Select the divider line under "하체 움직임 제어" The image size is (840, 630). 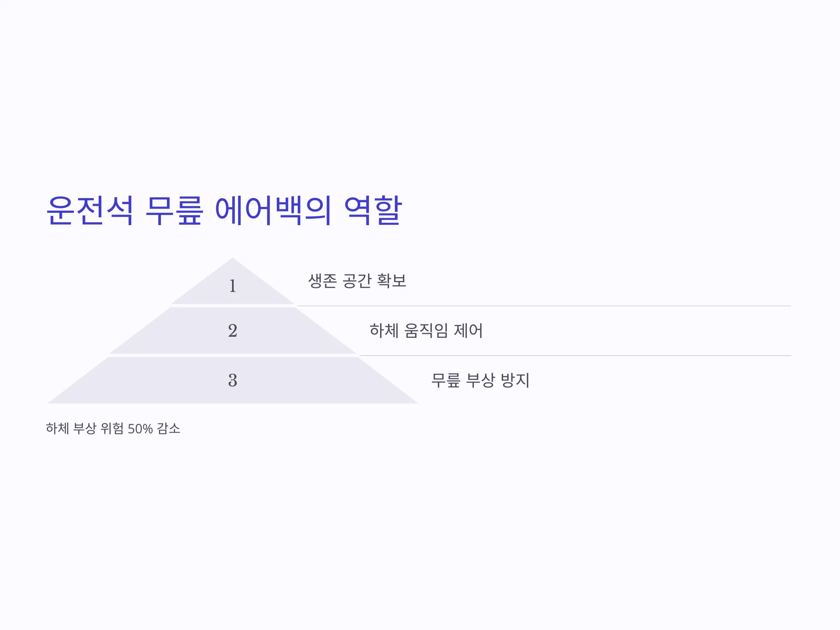point(575,356)
